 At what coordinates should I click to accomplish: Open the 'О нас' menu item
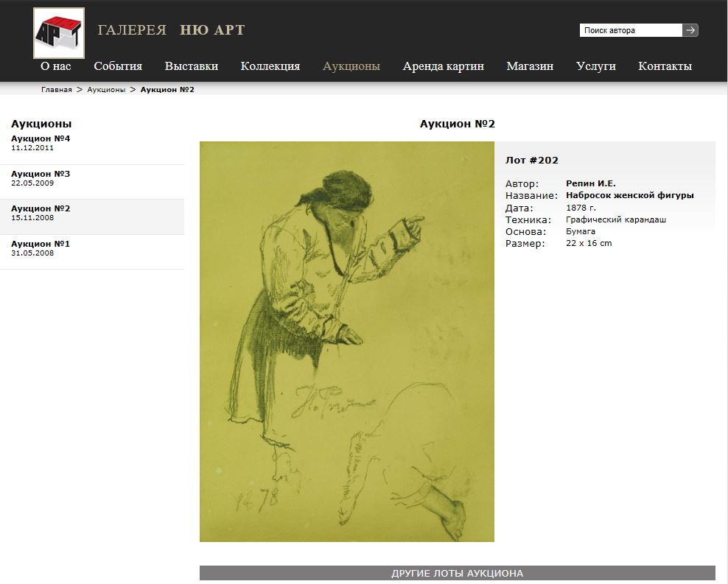(x=56, y=66)
